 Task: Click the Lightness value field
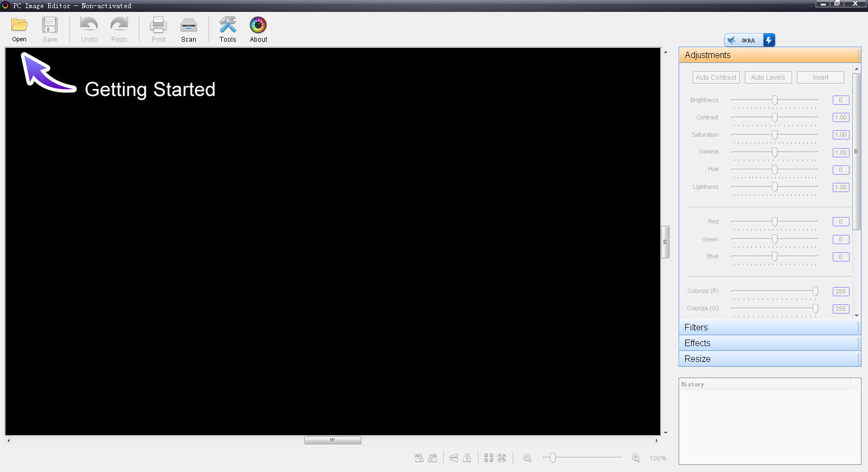pos(841,187)
